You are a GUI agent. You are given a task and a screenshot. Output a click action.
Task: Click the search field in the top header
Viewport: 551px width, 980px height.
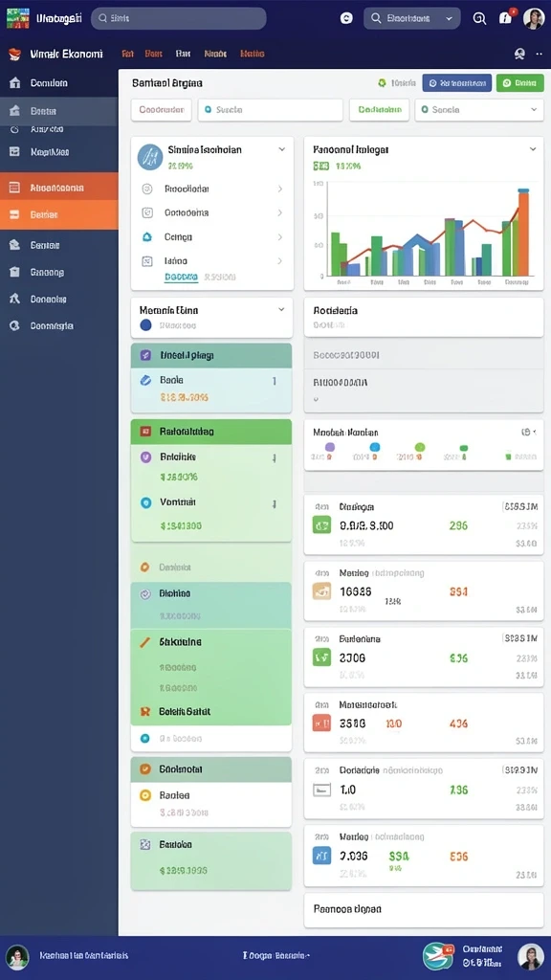(x=179, y=18)
